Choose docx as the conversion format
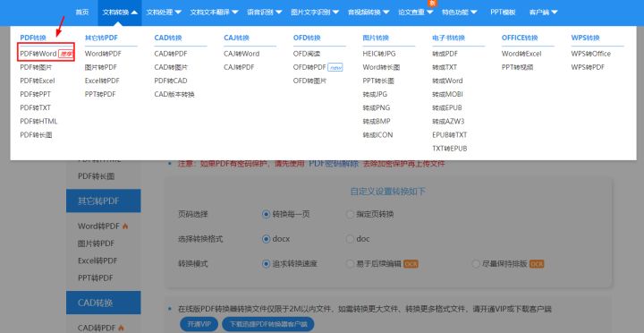 point(267,239)
